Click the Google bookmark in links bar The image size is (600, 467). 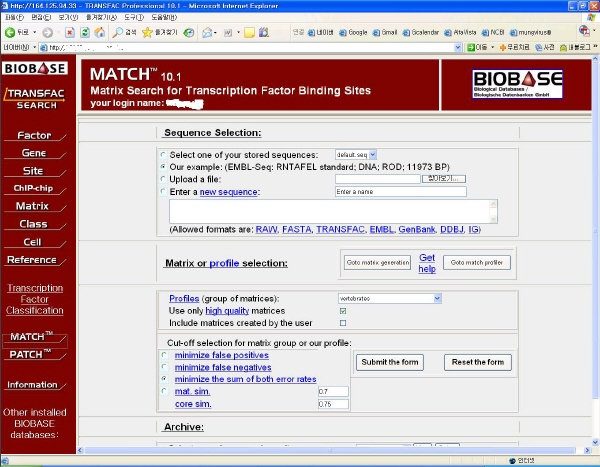[x=353, y=32]
